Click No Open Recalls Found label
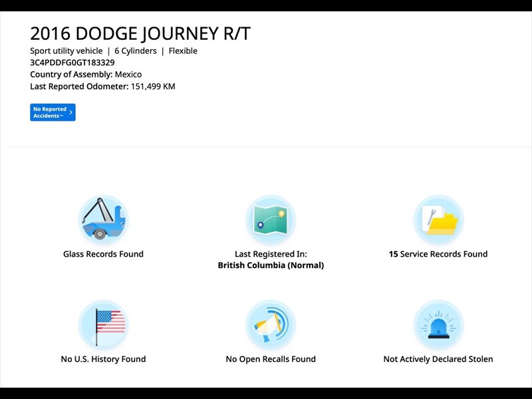The height and width of the screenshot is (399, 532). [x=271, y=359]
